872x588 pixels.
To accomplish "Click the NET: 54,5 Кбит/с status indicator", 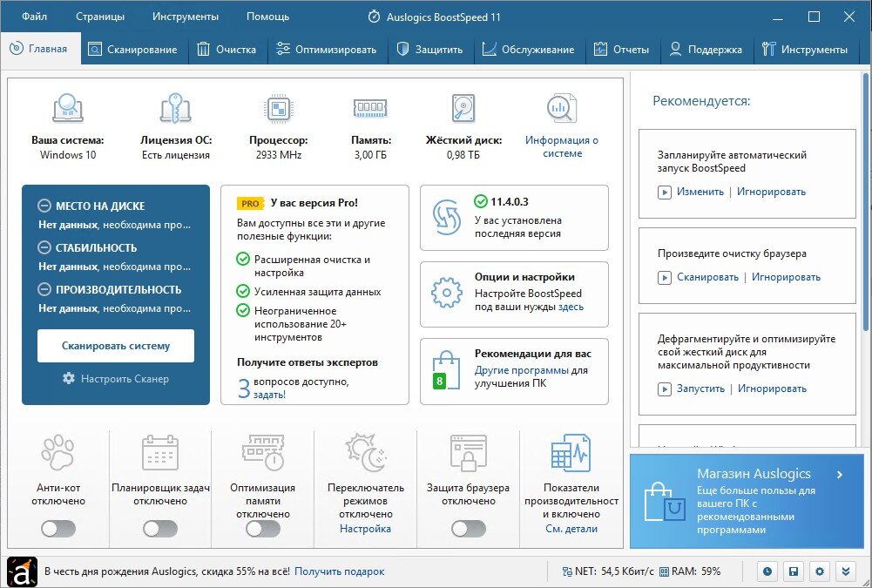I will tap(608, 571).
